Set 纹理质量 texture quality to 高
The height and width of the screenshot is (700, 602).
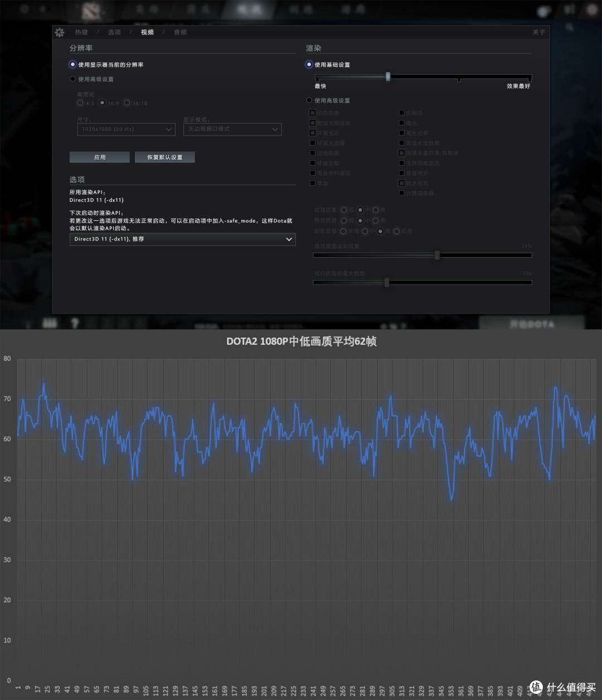376,210
